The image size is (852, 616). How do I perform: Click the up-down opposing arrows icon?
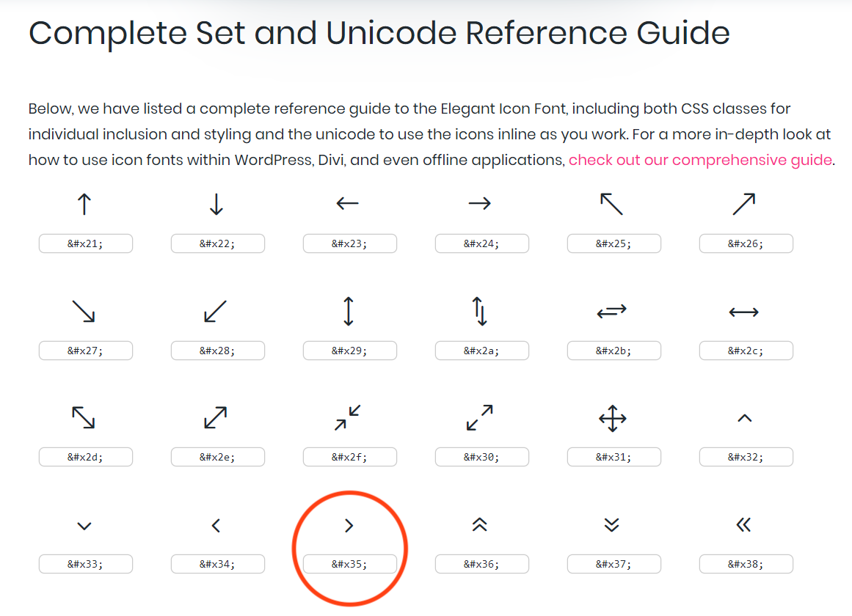click(480, 311)
